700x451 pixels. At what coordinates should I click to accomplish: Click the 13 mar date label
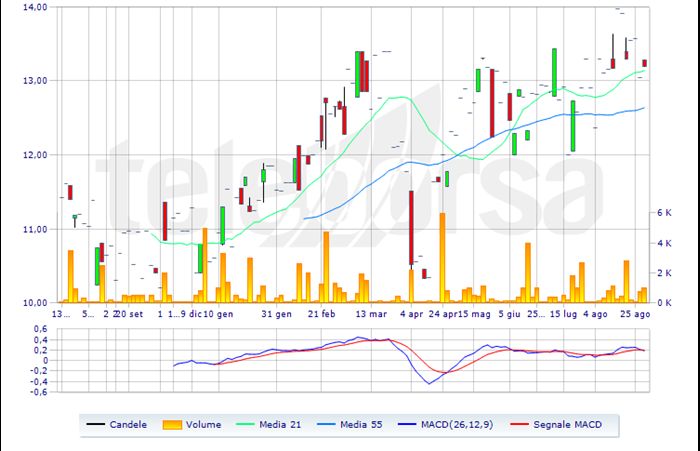[371, 314]
